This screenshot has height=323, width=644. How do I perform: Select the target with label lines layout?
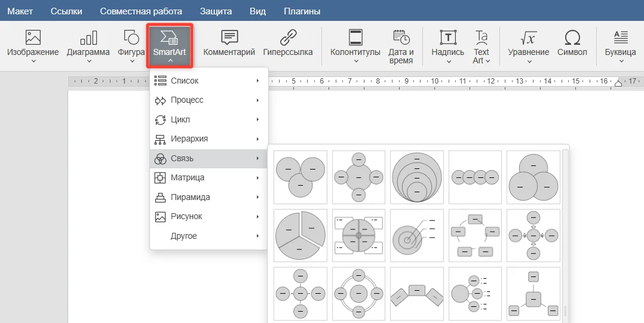click(417, 235)
